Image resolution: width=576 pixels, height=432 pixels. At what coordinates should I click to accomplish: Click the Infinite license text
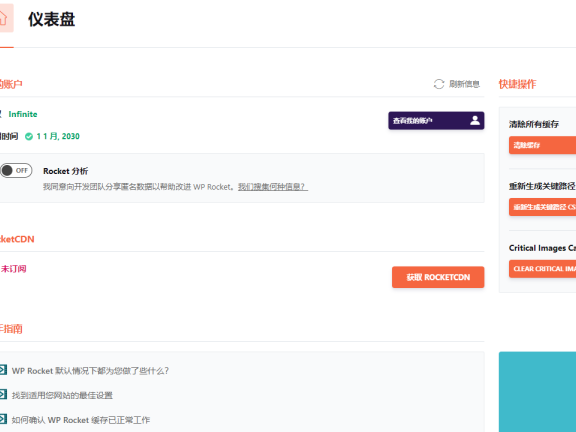click(x=23, y=114)
